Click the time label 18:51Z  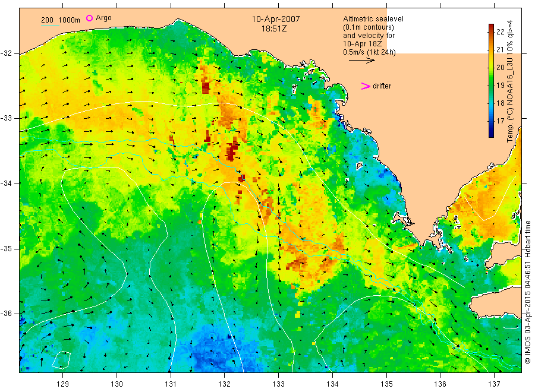coord(274,29)
